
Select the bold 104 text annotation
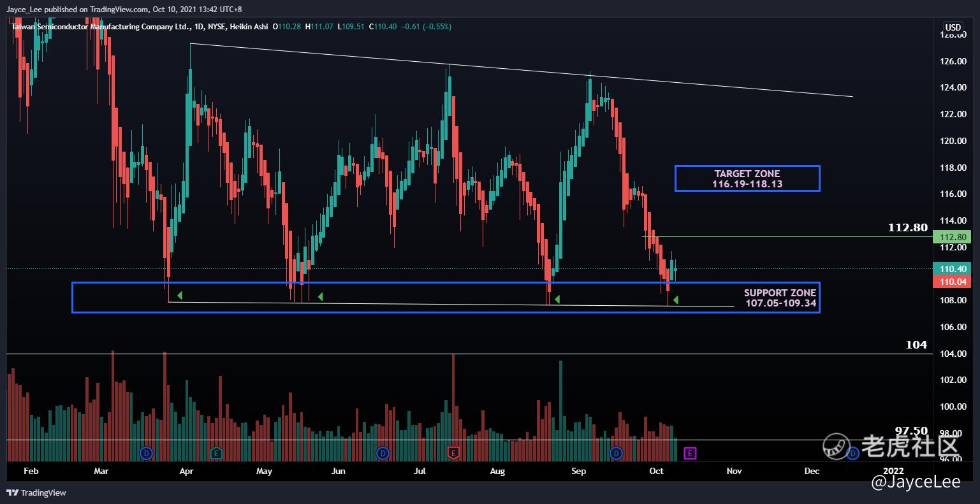(x=916, y=345)
